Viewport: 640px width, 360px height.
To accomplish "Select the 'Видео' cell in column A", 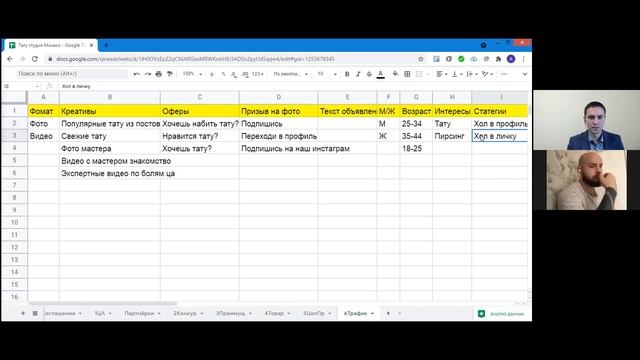I will tap(43, 136).
